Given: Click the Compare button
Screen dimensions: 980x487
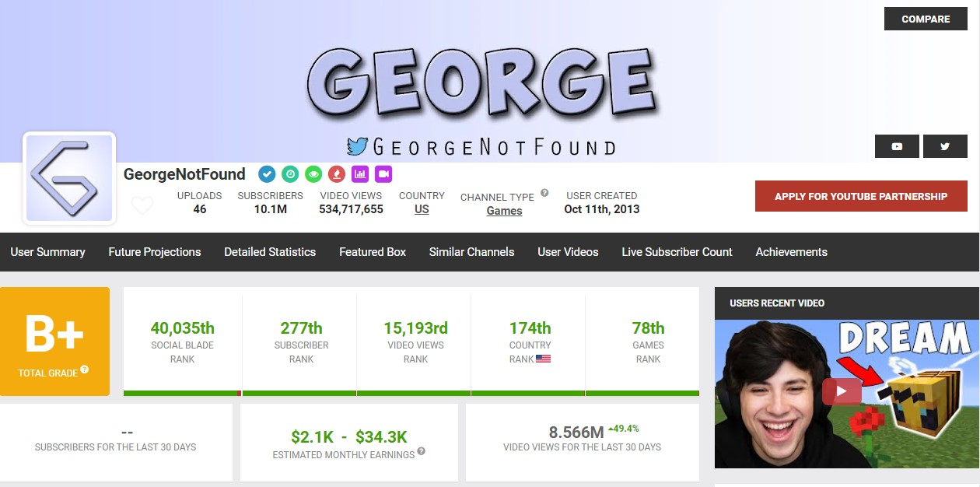Looking at the screenshot, I should click(x=926, y=19).
